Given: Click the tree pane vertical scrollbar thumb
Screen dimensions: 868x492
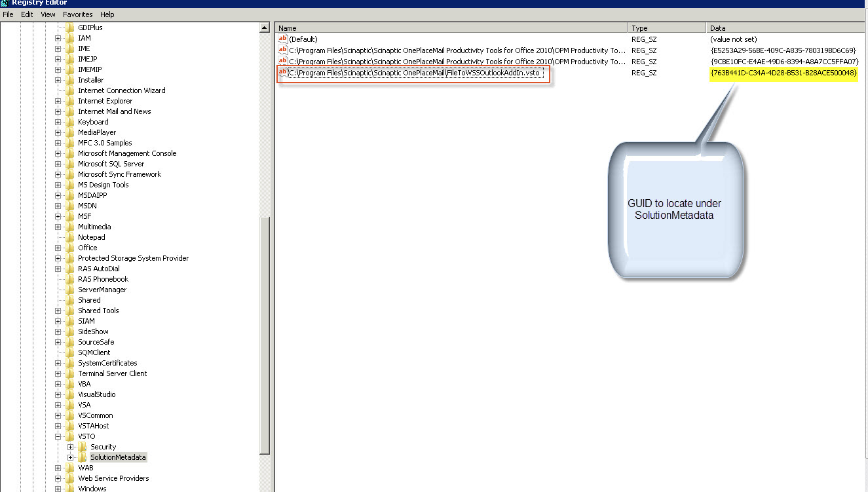Looking at the screenshot, I should (265, 334).
